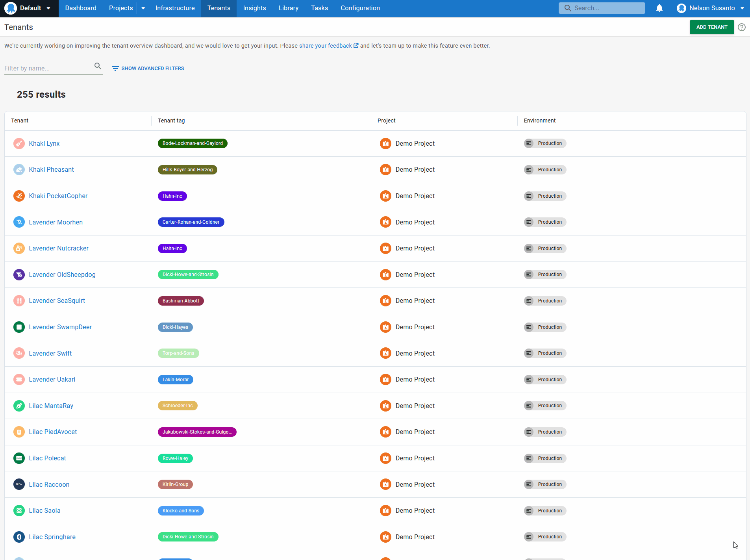The height and width of the screenshot is (560, 750).
Task: Click the top Search box
Action: click(x=602, y=8)
